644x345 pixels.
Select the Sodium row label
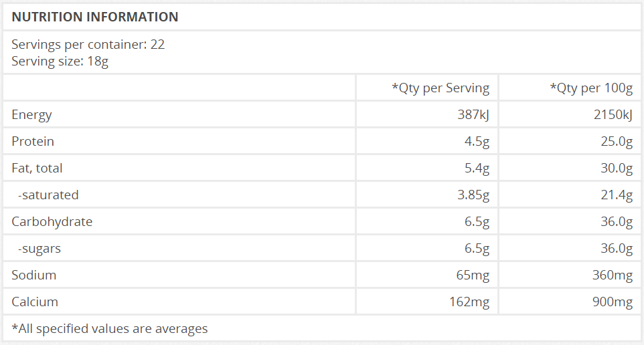(33, 275)
